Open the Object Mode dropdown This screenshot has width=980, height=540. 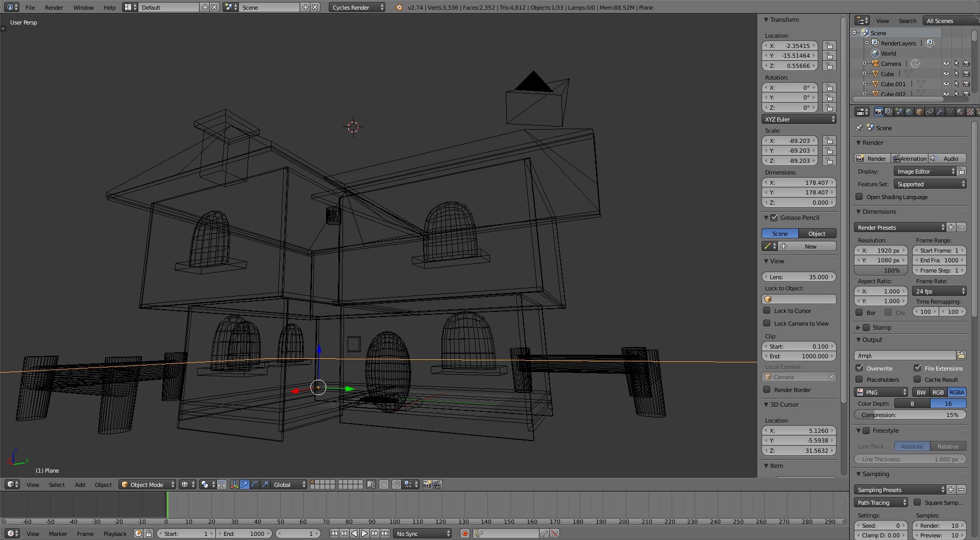pyautogui.click(x=147, y=484)
